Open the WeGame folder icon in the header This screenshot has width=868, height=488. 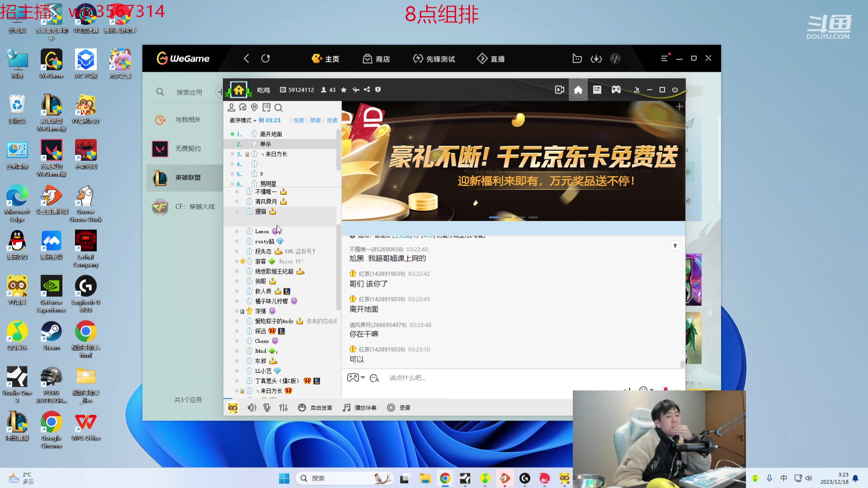[x=577, y=59]
